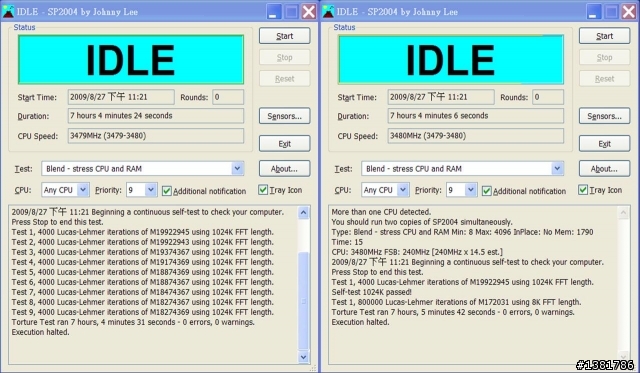640x373 pixels.
Task: Click log scrollbar up arrow in left window
Action: coord(303,213)
